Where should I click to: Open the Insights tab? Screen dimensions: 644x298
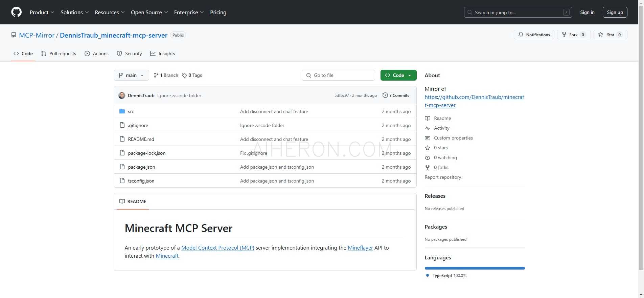163,54
